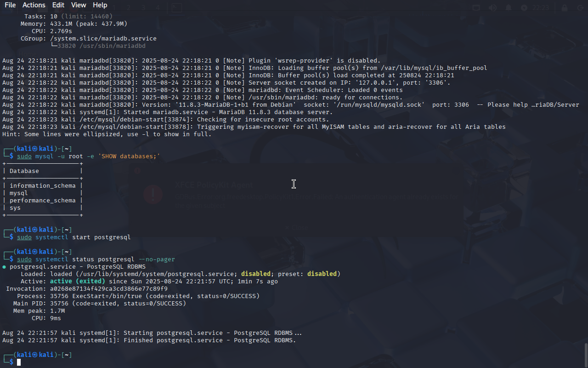Select the 'Database' column header text

click(24, 171)
